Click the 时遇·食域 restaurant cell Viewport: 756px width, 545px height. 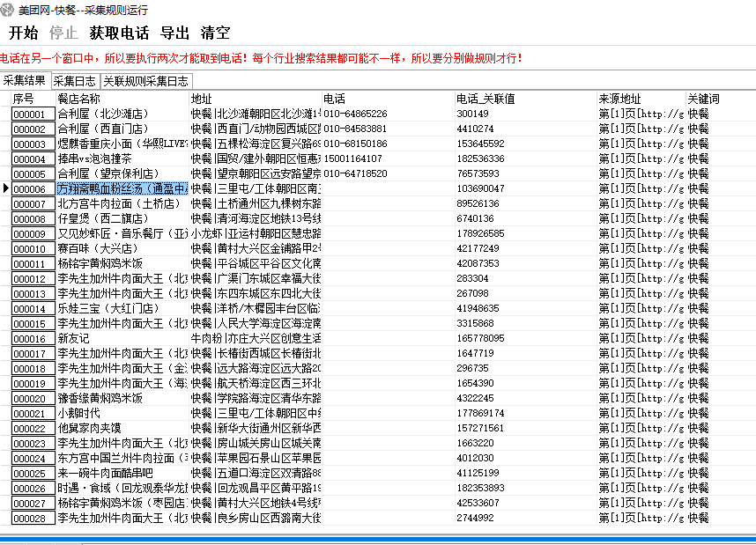(x=122, y=487)
